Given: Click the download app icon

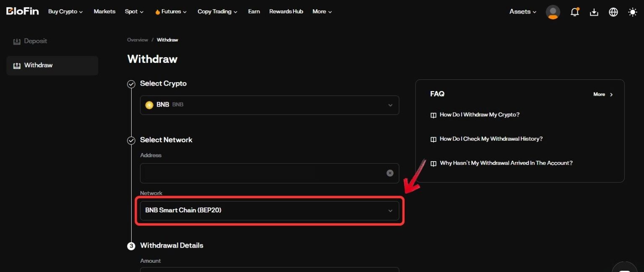Looking at the screenshot, I should coord(594,12).
